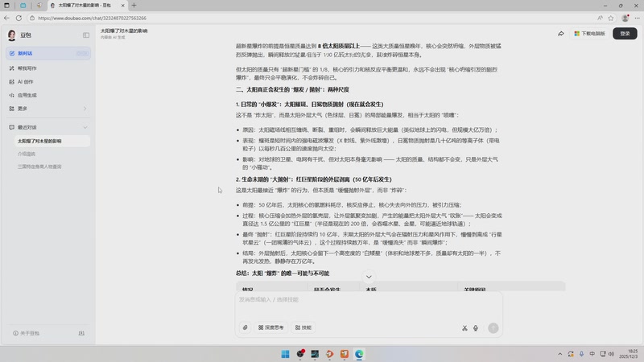Click 关于豆包 at sidebar bottom

(x=27, y=333)
